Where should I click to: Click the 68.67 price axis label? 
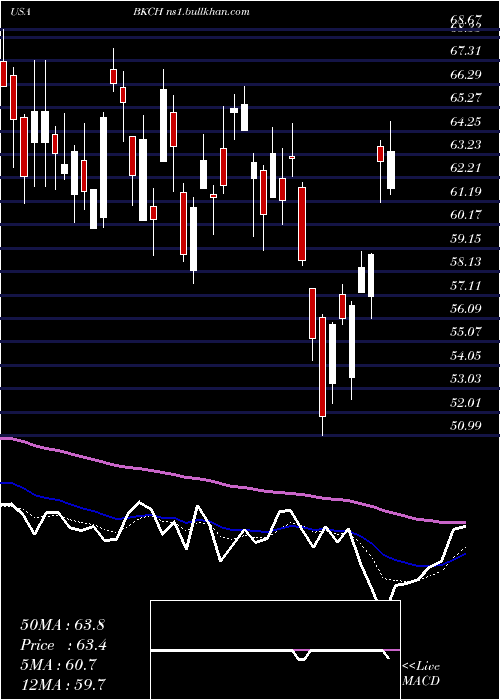point(465,21)
